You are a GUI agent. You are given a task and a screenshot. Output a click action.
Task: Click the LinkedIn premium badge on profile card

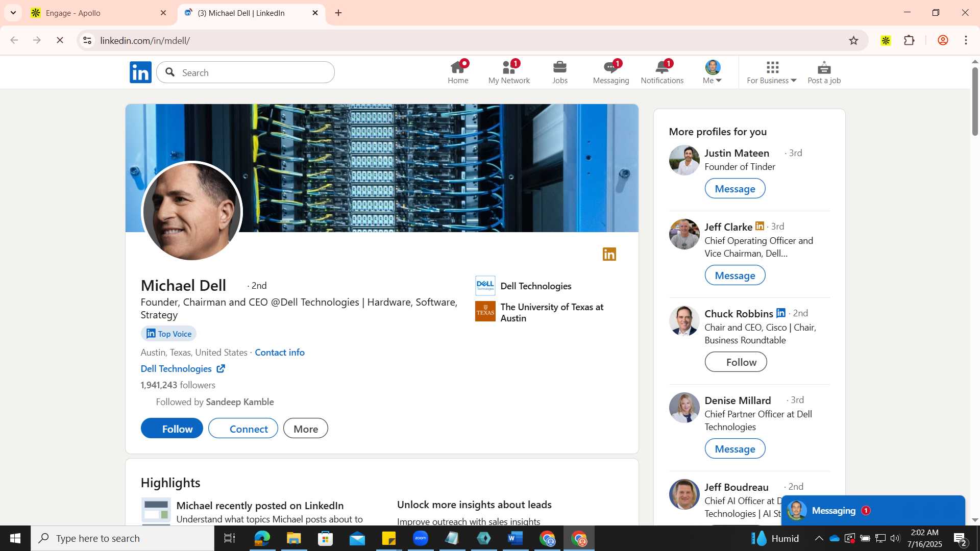(609, 254)
